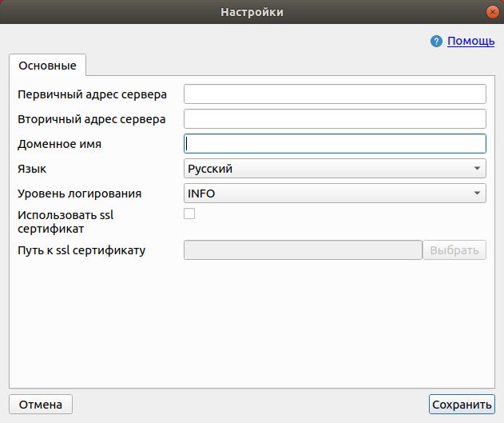This screenshot has width=504, height=423.
Task: Click the Язык label text
Action: tap(32, 169)
